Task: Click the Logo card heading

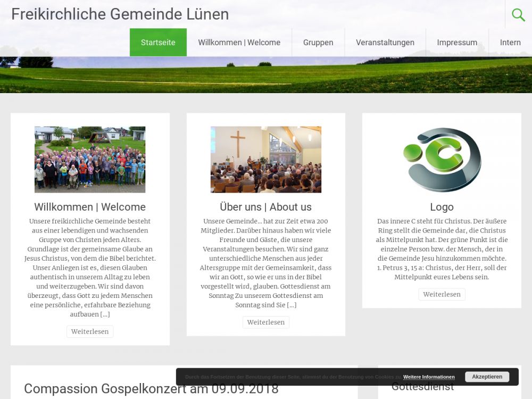Action: [442, 207]
